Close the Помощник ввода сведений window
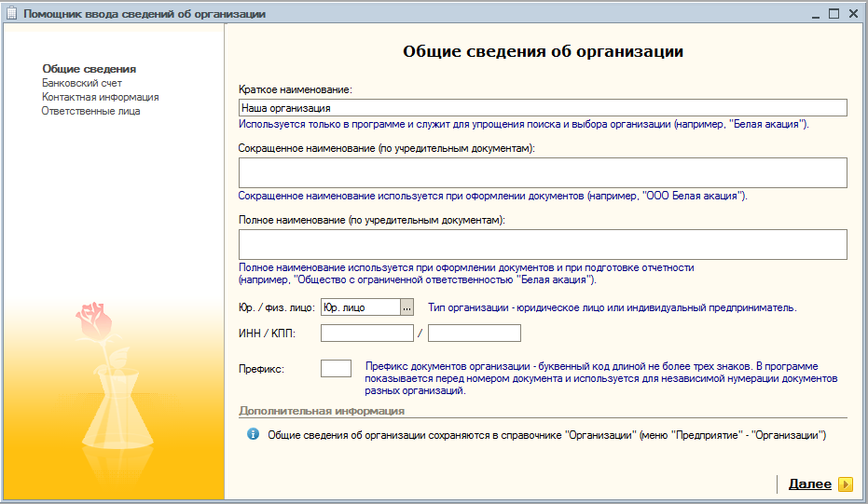Image resolution: width=868 pixels, height=504 pixels. 853,14
